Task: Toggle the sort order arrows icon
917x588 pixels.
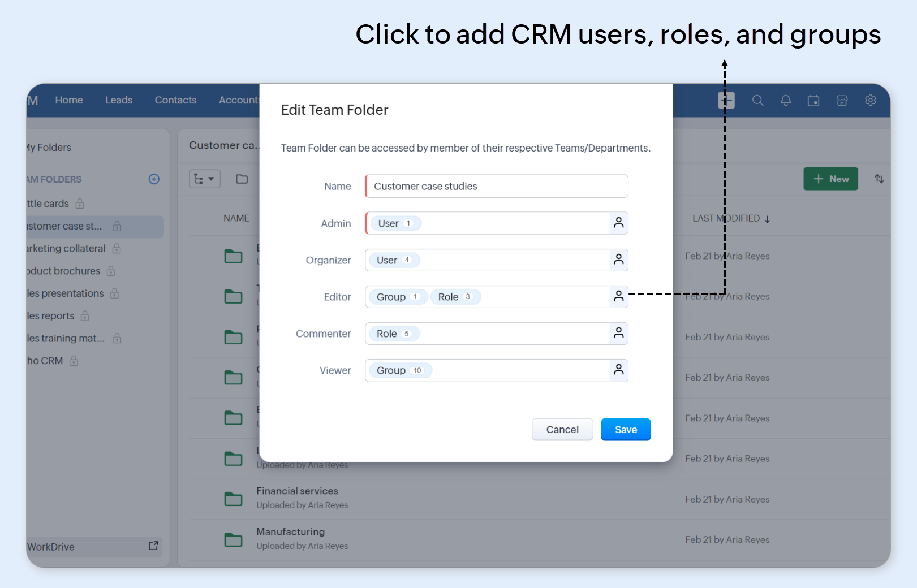Action: (879, 179)
